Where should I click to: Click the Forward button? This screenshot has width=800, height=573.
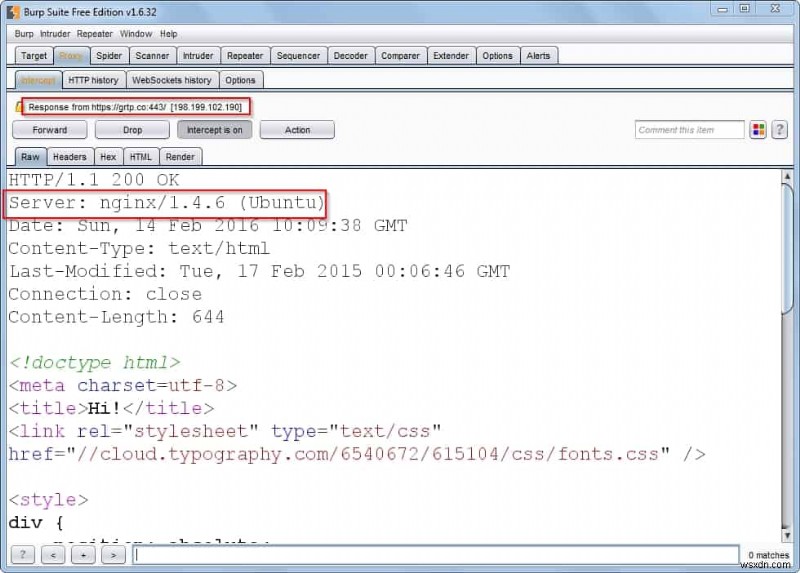click(x=49, y=130)
